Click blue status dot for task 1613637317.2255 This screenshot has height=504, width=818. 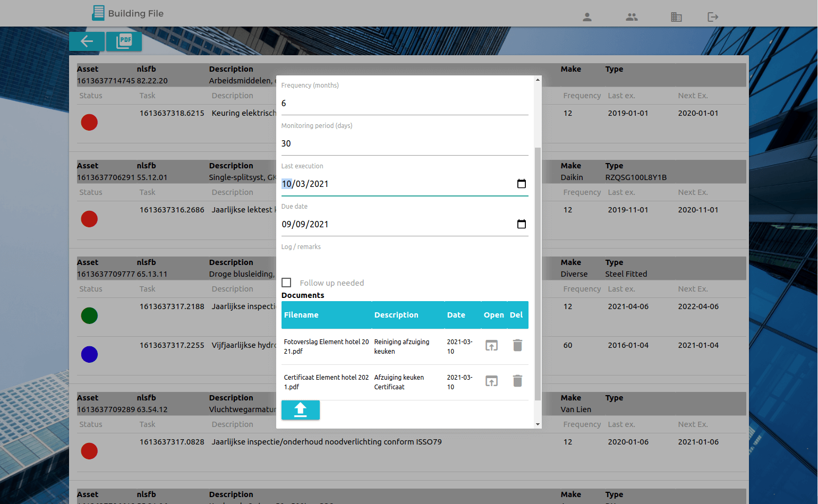point(89,354)
